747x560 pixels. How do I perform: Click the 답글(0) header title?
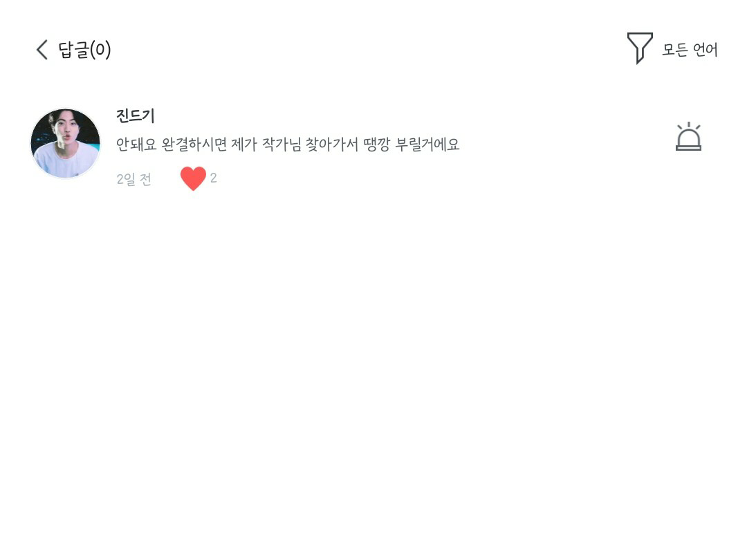tap(84, 50)
